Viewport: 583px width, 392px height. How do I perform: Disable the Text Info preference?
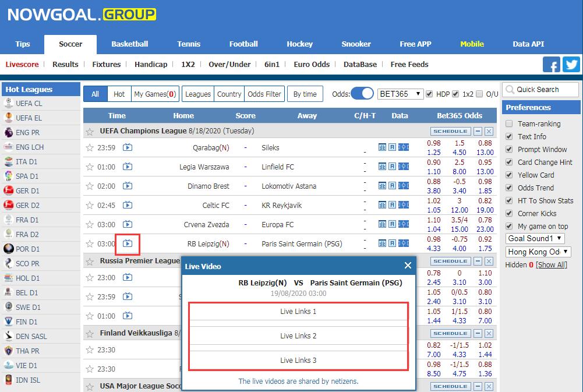[x=510, y=136]
